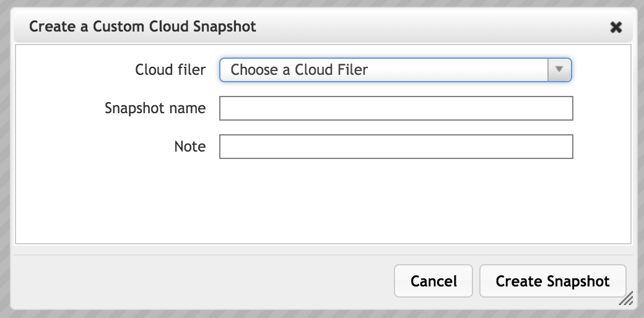Click inside the Note input field

point(396,147)
